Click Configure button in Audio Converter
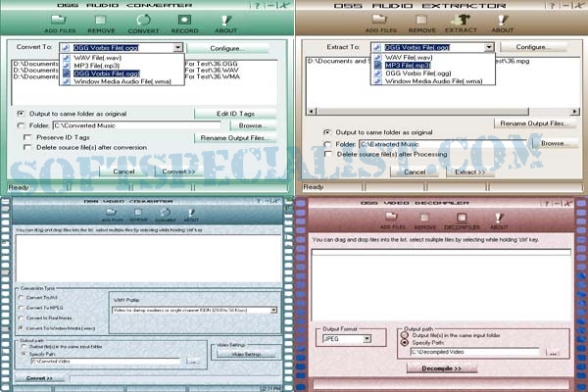Viewport: 588px width, 392px height. [227, 48]
